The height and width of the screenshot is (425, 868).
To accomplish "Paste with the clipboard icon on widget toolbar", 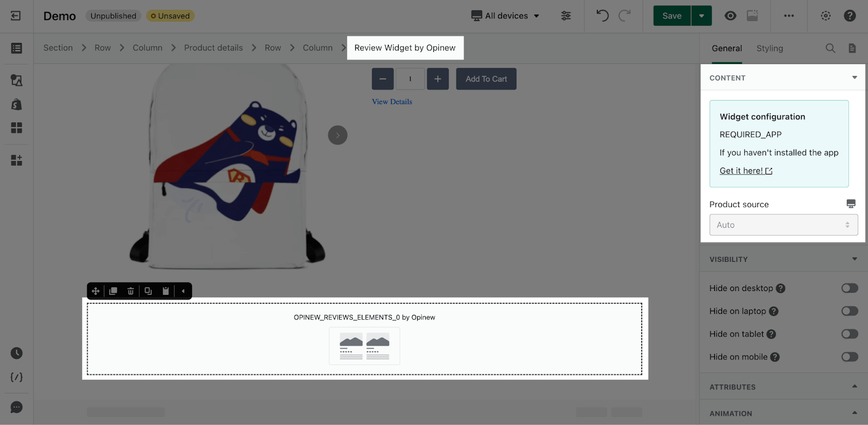I will (166, 291).
